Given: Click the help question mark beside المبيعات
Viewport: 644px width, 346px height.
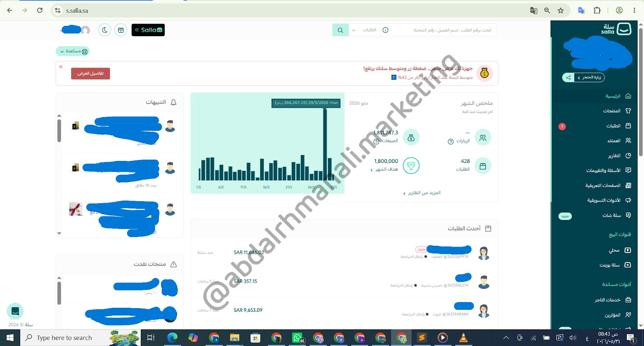Looking at the screenshot, I should tap(376, 142).
